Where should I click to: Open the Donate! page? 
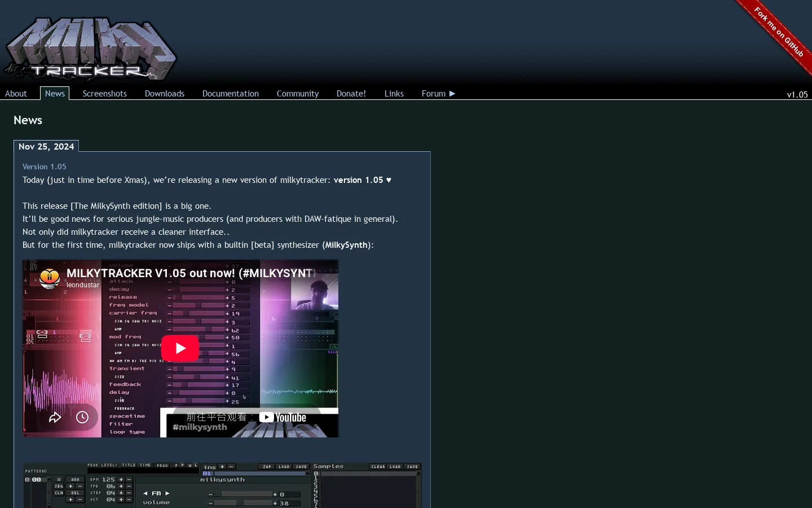pos(351,94)
